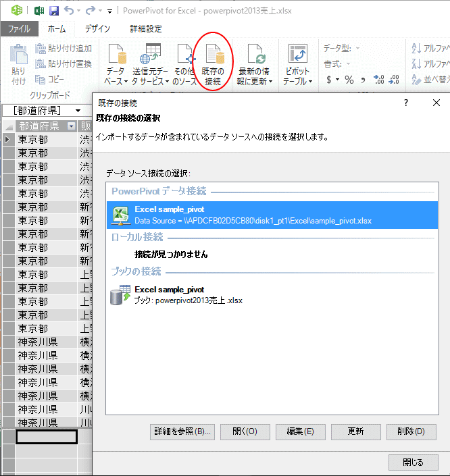Click the dialog help question mark
Viewport: 450px width, 476px height.
[x=406, y=103]
